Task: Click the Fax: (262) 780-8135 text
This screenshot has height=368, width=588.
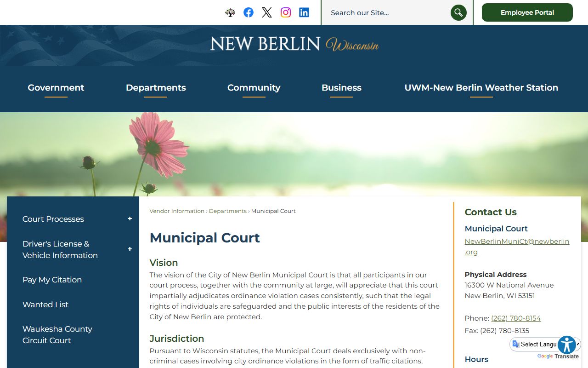Action: [497, 331]
